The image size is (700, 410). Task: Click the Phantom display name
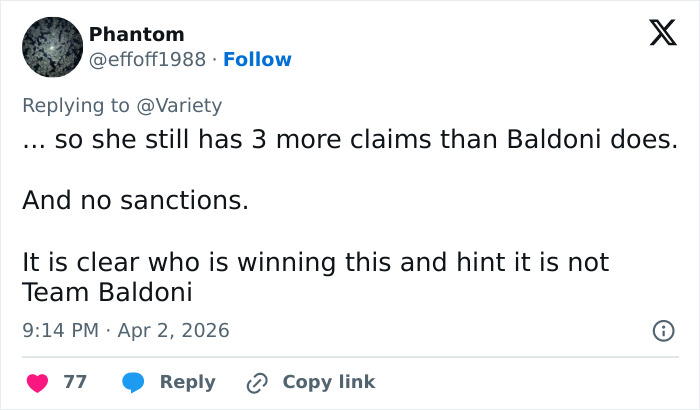click(137, 34)
